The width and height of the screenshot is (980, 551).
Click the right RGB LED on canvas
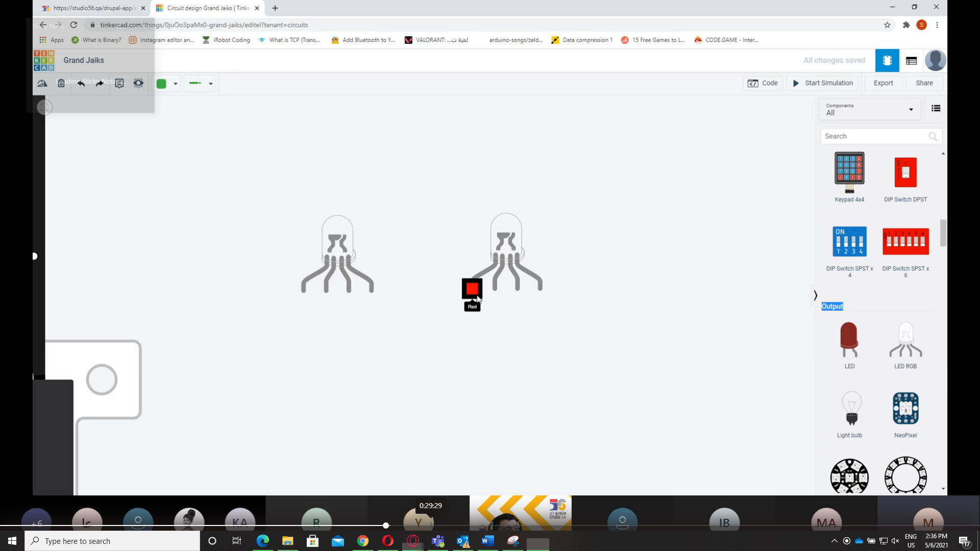tap(506, 252)
